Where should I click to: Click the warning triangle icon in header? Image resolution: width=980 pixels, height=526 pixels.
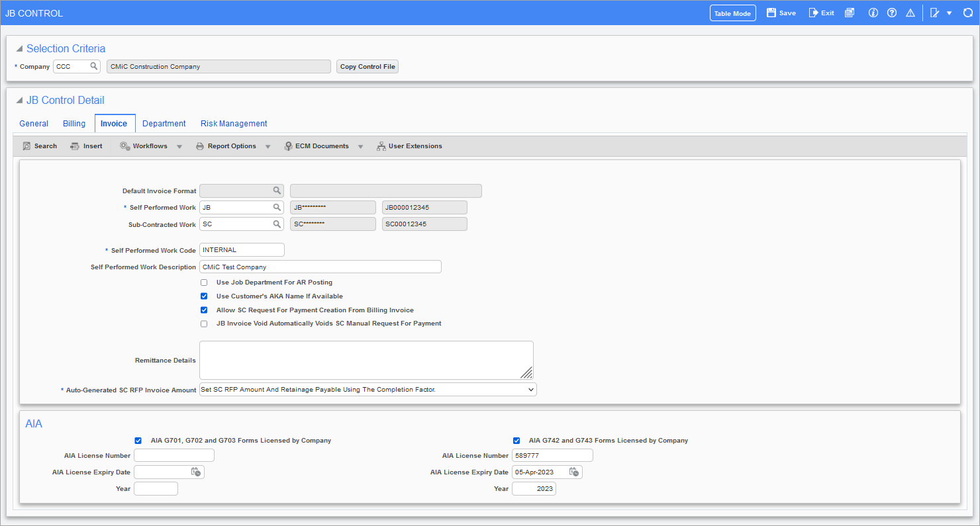click(x=910, y=13)
